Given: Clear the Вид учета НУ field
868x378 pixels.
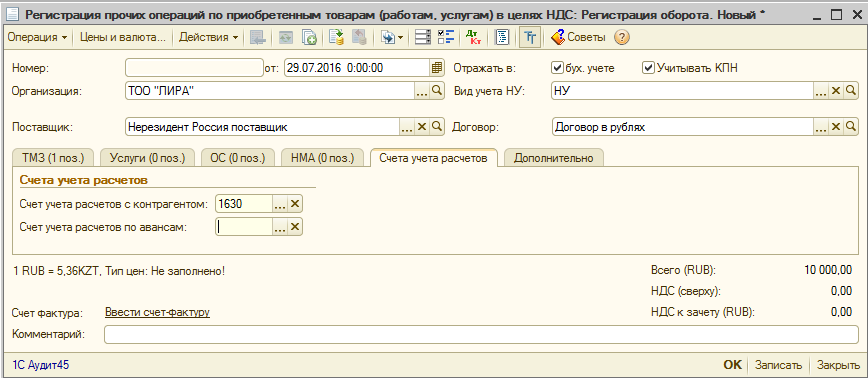Looking at the screenshot, I should (x=836, y=91).
